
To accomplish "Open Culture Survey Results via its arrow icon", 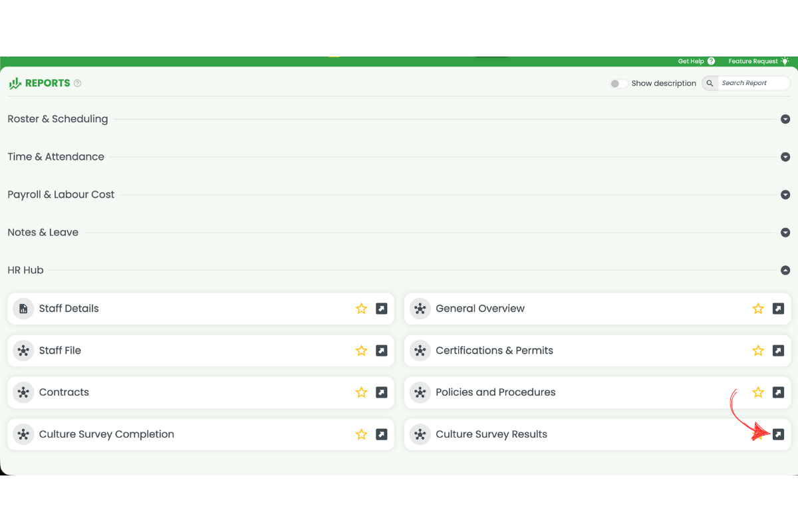I will pos(778,434).
